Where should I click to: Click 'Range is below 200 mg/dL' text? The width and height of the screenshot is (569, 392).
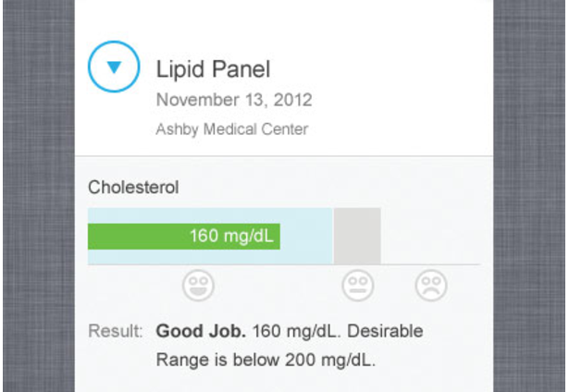(x=266, y=360)
